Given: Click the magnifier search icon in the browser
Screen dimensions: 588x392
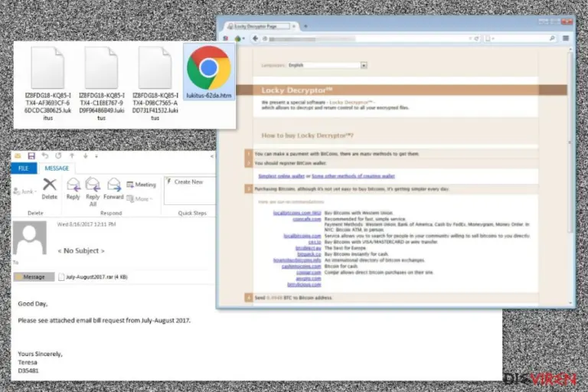Looking at the screenshot, I should pyautogui.click(x=552, y=38).
